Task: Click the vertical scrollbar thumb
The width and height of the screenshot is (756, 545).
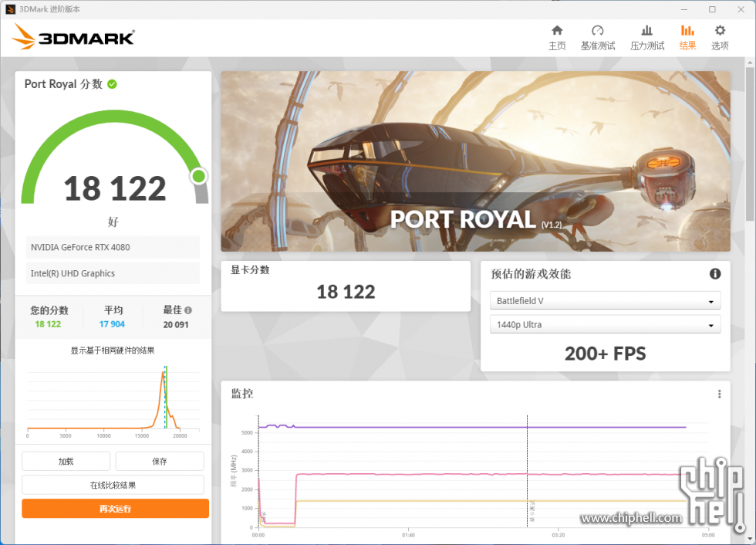Action: tap(750, 144)
